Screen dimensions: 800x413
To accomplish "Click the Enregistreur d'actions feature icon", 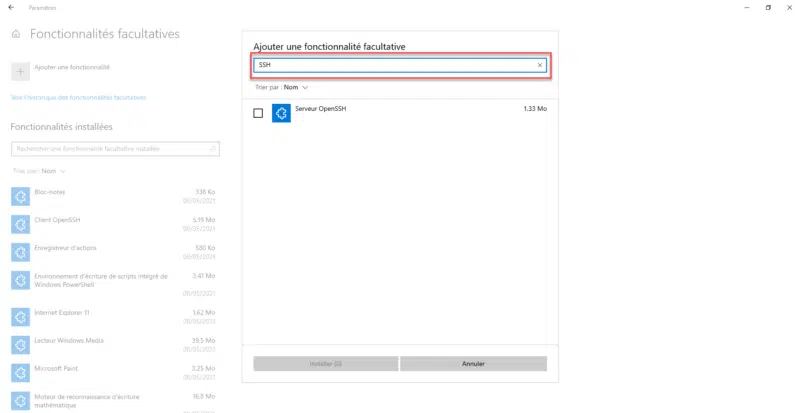I will [20, 252].
